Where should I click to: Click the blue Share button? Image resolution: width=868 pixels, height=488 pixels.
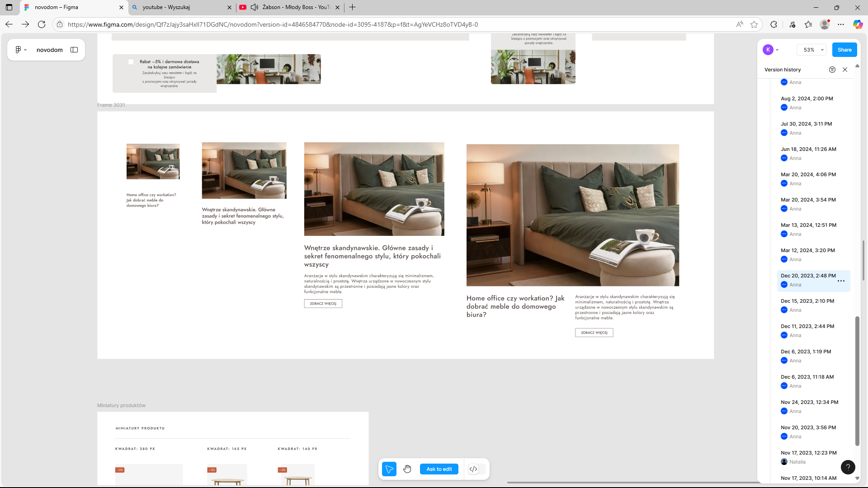click(x=844, y=50)
